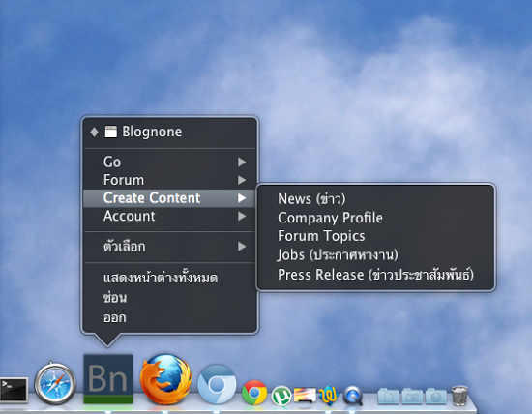Open the Go submenu
Viewport: 532px width, 414px height.
point(169,162)
